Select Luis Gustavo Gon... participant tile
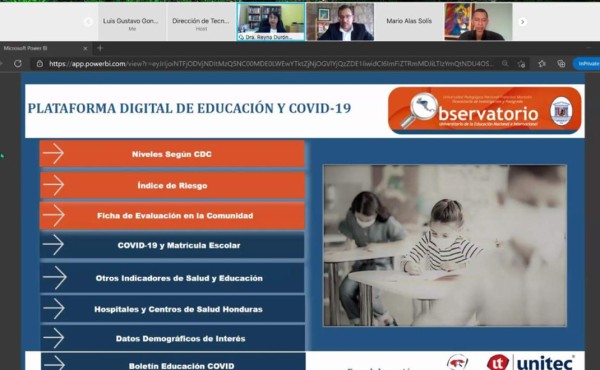 pos(132,22)
